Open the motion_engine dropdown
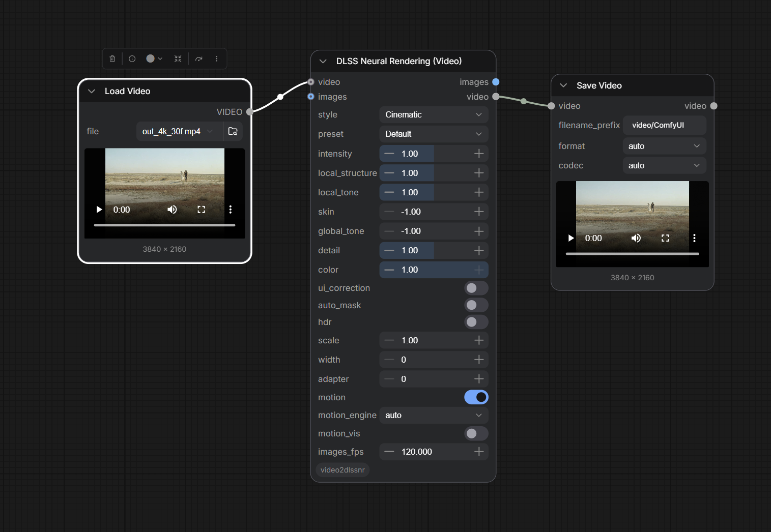The width and height of the screenshot is (771, 532). [434, 415]
